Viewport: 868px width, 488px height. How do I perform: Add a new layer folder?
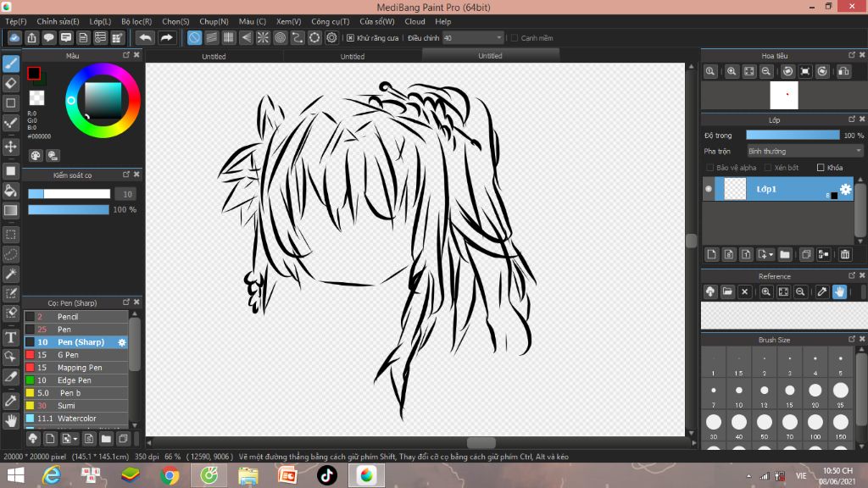click(x=784, y=254)
